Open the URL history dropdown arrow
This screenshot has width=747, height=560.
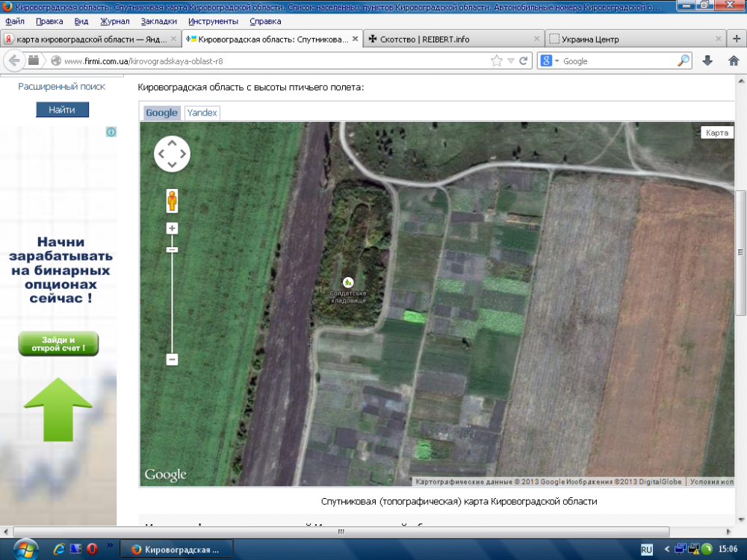511,61
